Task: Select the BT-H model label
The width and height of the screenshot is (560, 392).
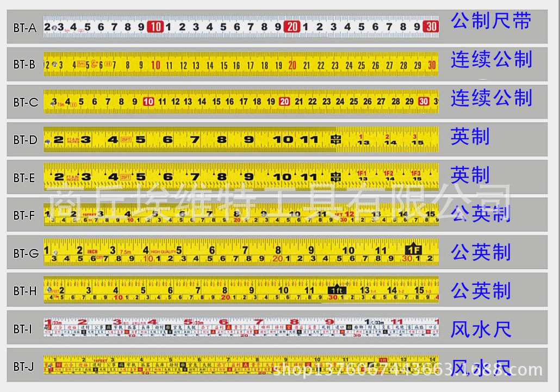Action: point(25,291)
